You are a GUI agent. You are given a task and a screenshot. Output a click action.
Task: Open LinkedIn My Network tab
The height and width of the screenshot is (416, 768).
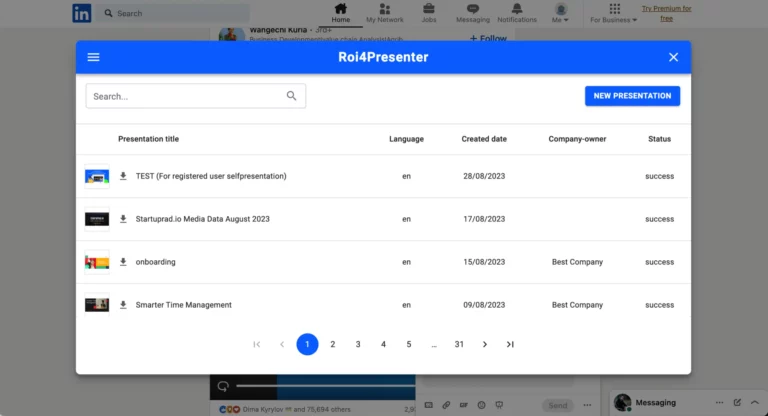(384, 13)
